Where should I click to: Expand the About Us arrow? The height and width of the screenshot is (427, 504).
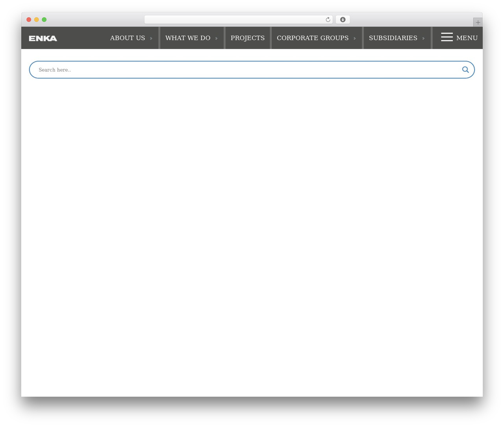tap(151, 39)
